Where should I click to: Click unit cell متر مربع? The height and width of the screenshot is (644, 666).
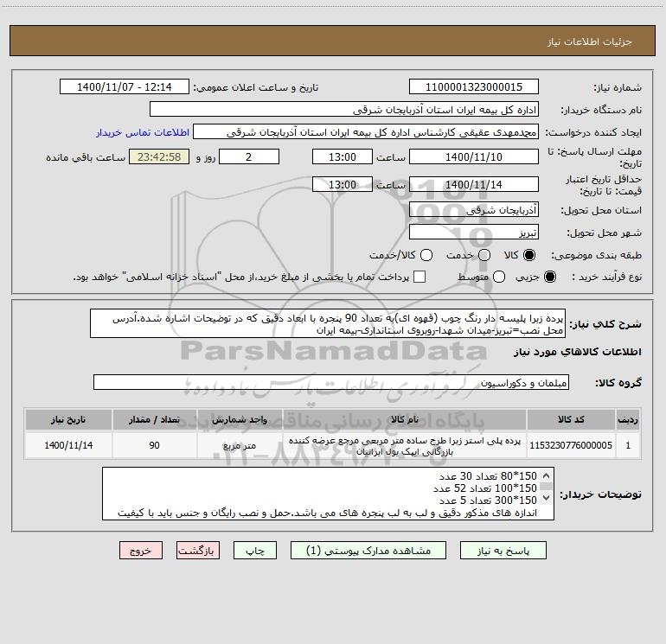pyautogui.click(x=240, y=445)
